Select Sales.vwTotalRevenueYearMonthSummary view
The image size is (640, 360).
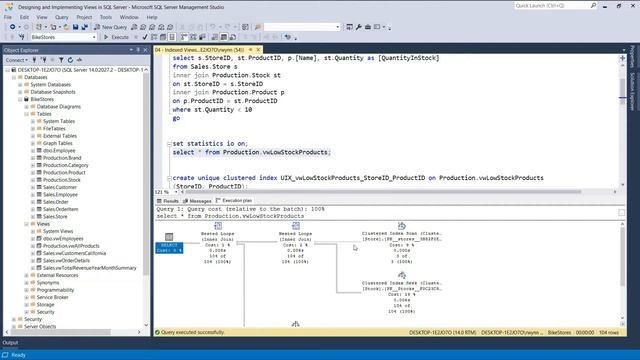pyautogui.click(x=89, y=268)
